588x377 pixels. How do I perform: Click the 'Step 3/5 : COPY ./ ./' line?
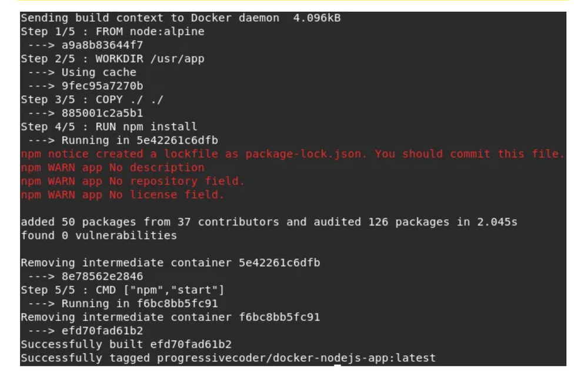tap(92, 100)
